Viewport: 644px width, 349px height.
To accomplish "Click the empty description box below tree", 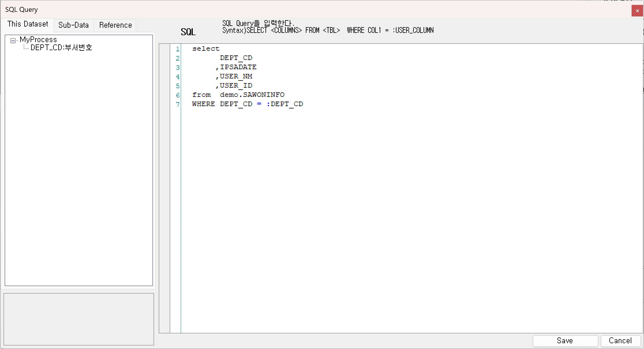I will pos(79,319).
